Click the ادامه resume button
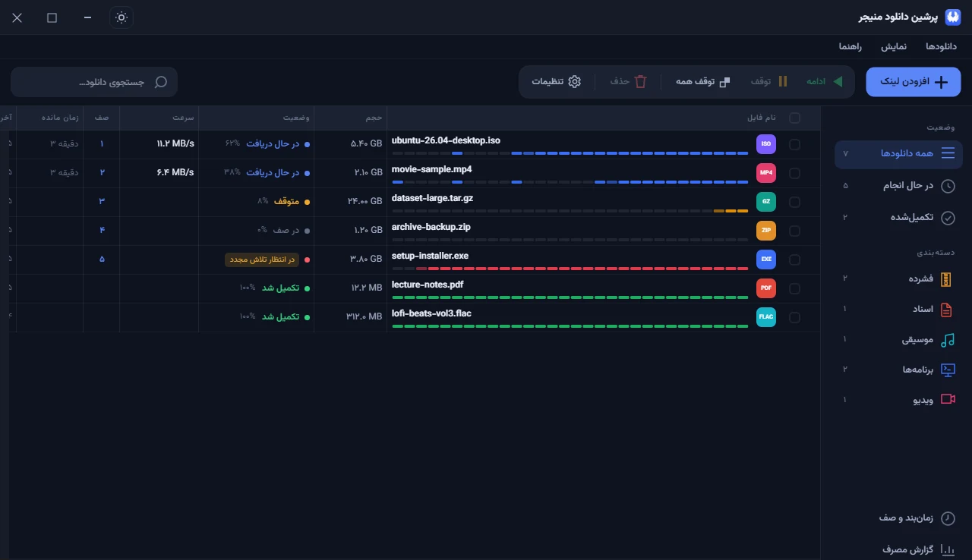972x560 pixels. (x=824, y=82)
